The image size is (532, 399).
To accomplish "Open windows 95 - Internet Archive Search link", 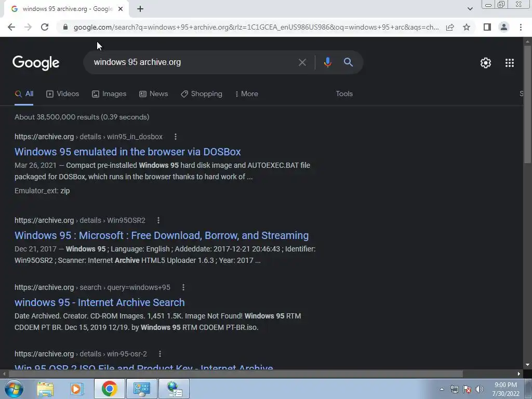I will click(x=100, y=302).
